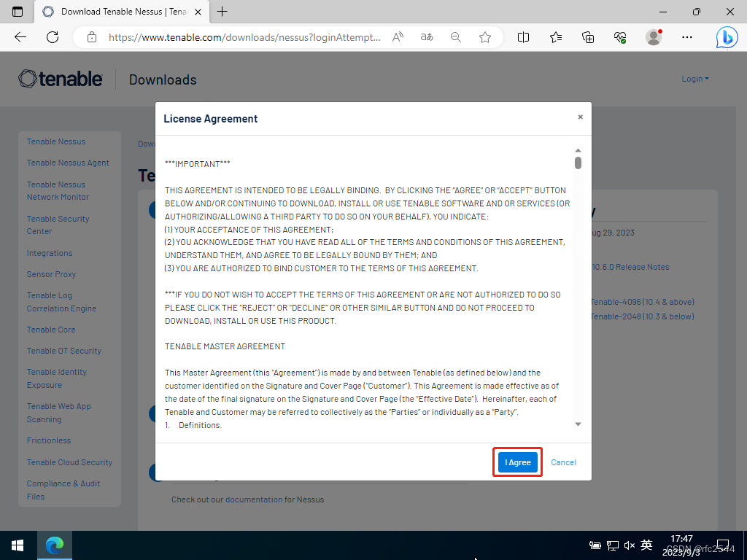The width and height of the screenshot is (747, 560).
Task: Expand the Login dropdown
Action: [x=695, y=79]
